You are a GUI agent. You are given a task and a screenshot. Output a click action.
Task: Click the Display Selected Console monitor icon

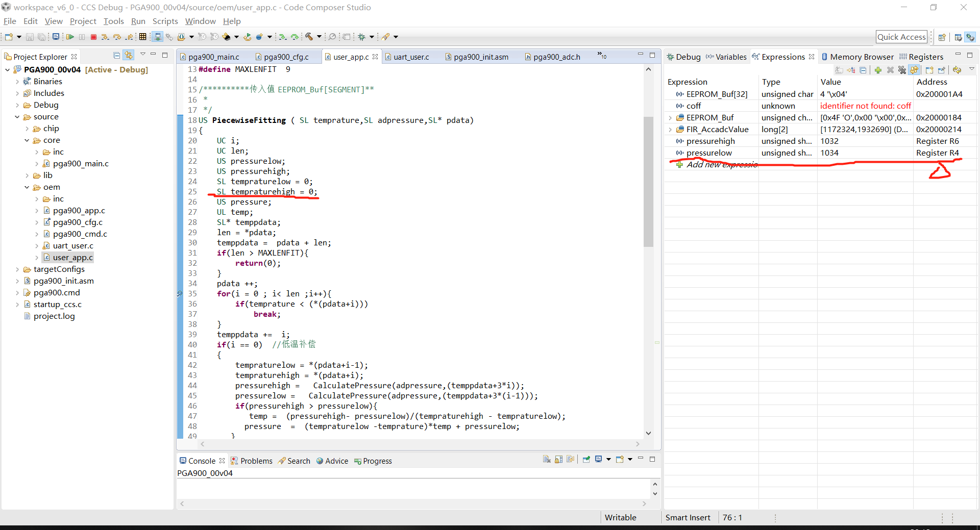[599, 459]
